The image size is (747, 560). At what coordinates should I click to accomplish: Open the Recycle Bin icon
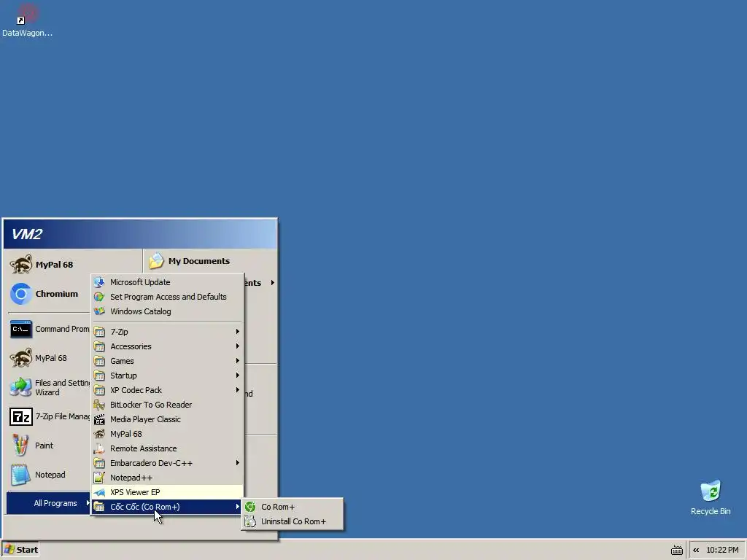[711, 492]
